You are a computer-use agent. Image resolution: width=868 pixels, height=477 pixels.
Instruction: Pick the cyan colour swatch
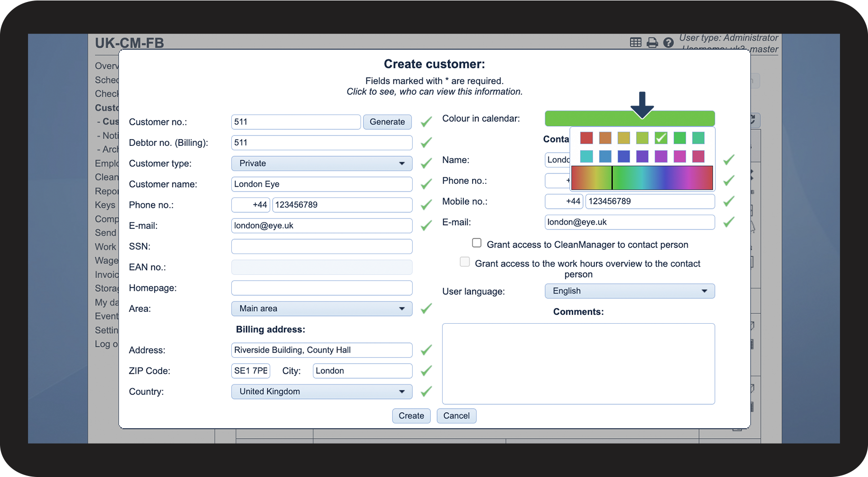(587, 156)
